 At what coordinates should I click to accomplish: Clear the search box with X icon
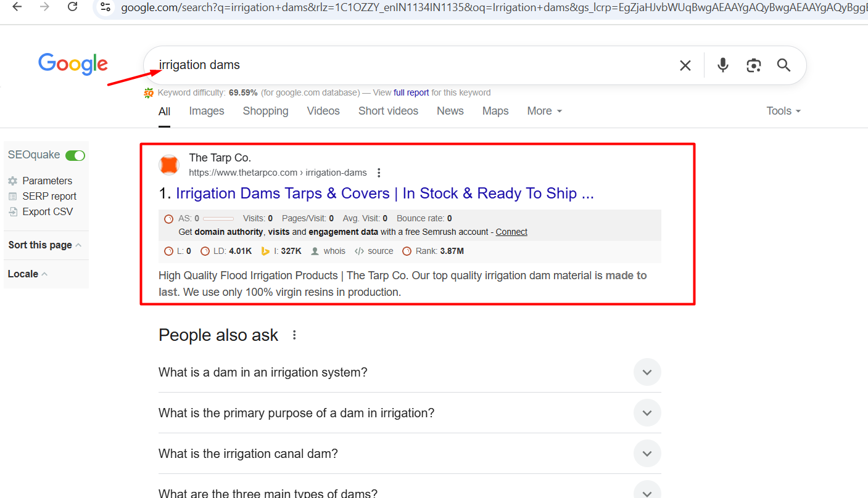coord(685,65)
